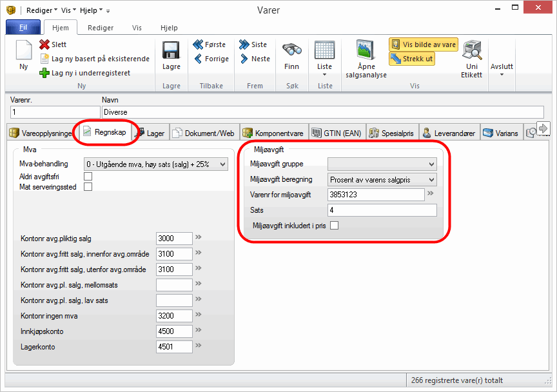
Task: Jump to Siste record
Action: (x=253, y=44)
